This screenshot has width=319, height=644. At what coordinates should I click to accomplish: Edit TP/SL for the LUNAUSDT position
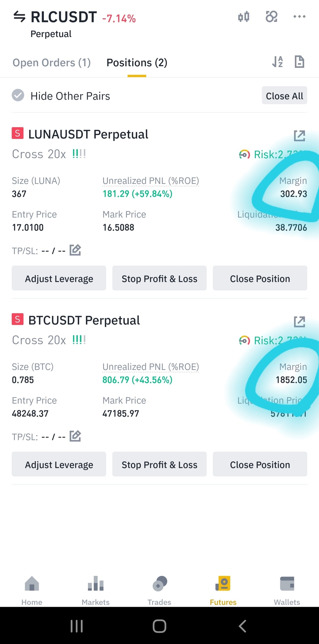(75, 250)
